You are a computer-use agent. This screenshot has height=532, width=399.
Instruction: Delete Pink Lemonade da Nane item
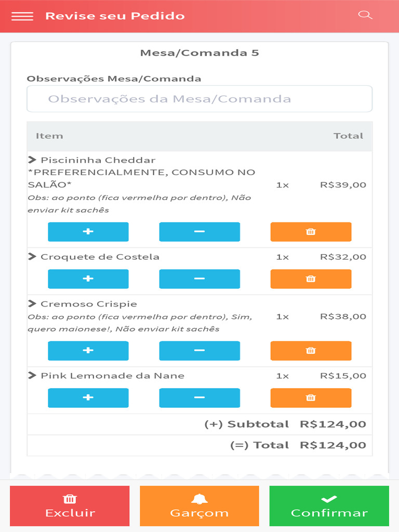(x=311, y=398)
